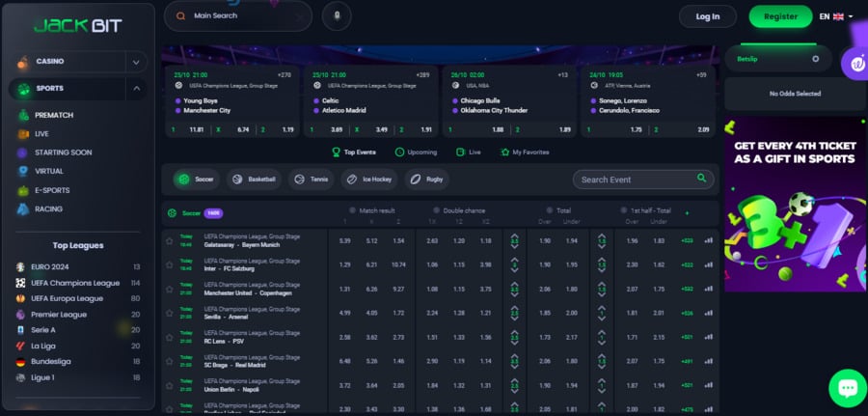Favorite the Galatasaray - Bayern Munich match star
This screenshot has width=868, height=416.
(x=170, y=241)
